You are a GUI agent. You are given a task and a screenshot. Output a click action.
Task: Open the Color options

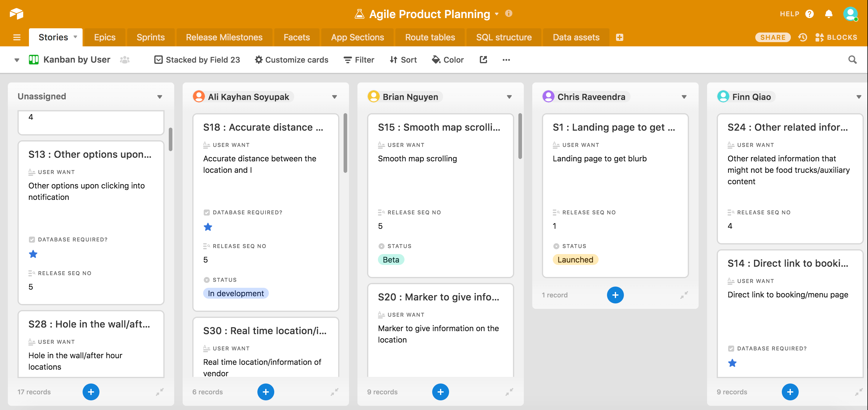[448, 60]
